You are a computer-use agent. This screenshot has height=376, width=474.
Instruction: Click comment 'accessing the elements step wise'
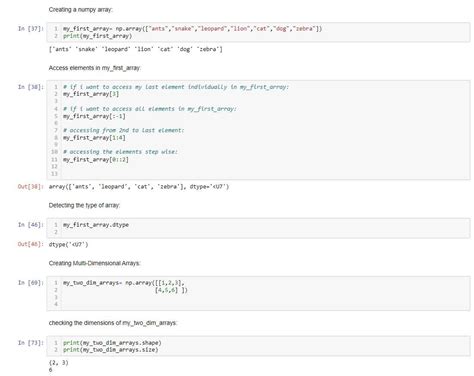[120, 152]
